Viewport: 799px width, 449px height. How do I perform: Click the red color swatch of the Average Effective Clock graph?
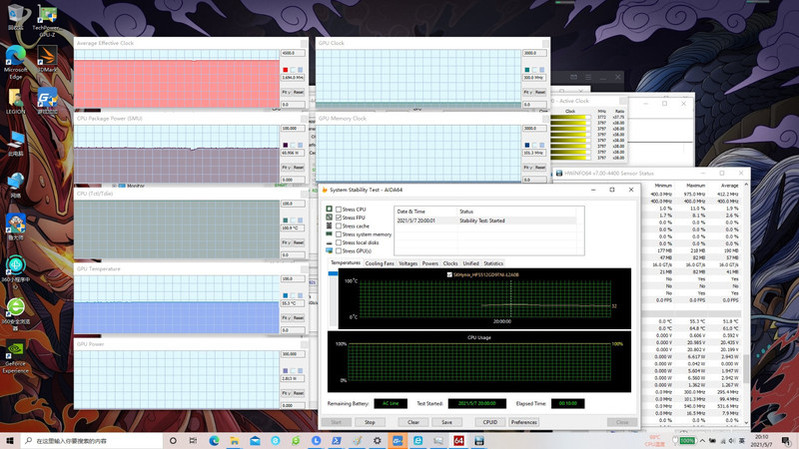point(285,70)
